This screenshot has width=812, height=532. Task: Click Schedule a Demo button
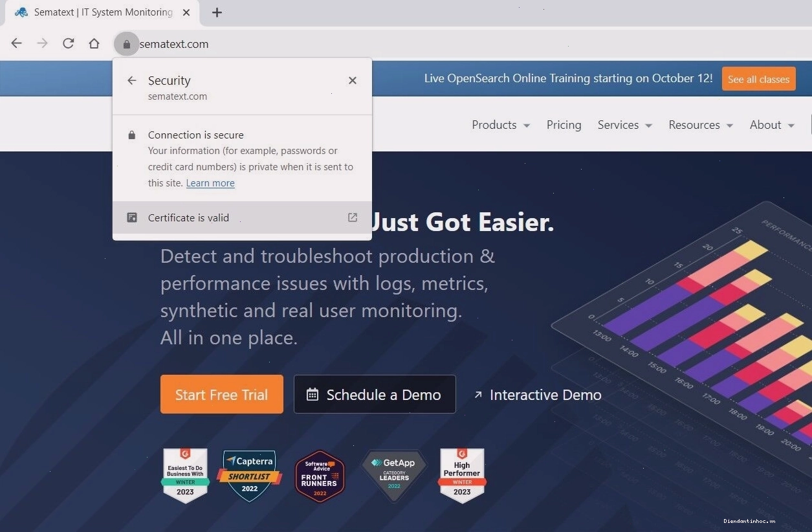pos(375,394)
